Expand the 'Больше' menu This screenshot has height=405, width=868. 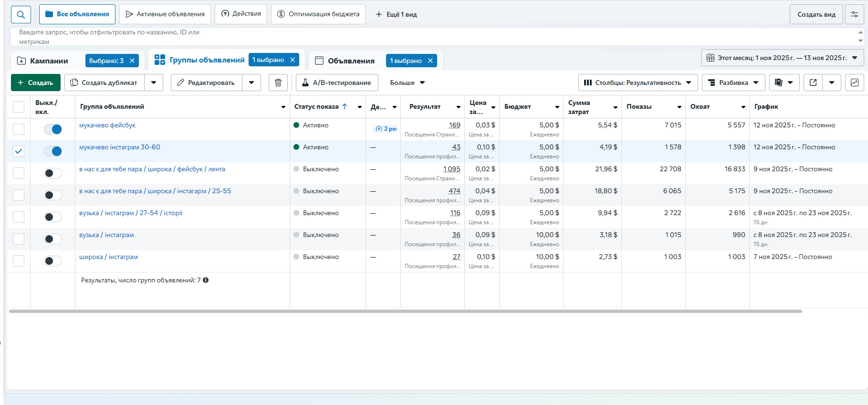coord(407,83)
